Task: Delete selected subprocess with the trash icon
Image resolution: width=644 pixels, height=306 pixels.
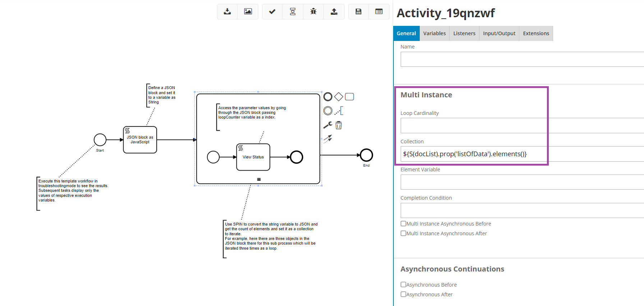Action: click(x=339, y=125)
